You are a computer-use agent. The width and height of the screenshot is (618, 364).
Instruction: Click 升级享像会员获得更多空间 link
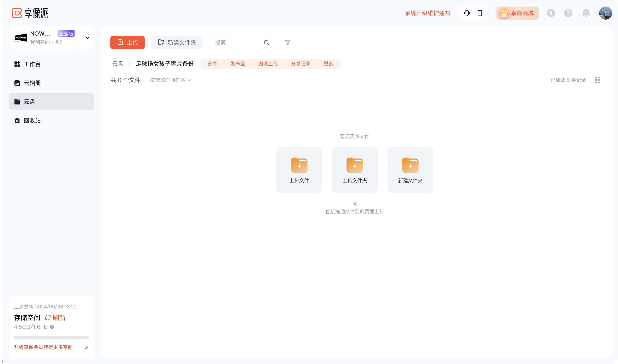click(43, 347)
